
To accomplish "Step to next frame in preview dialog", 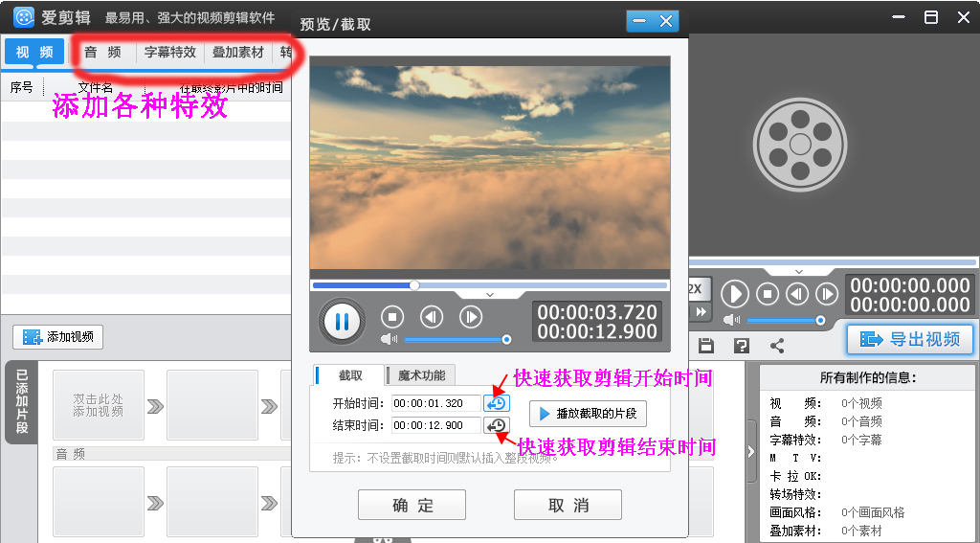I will point(470,316).
